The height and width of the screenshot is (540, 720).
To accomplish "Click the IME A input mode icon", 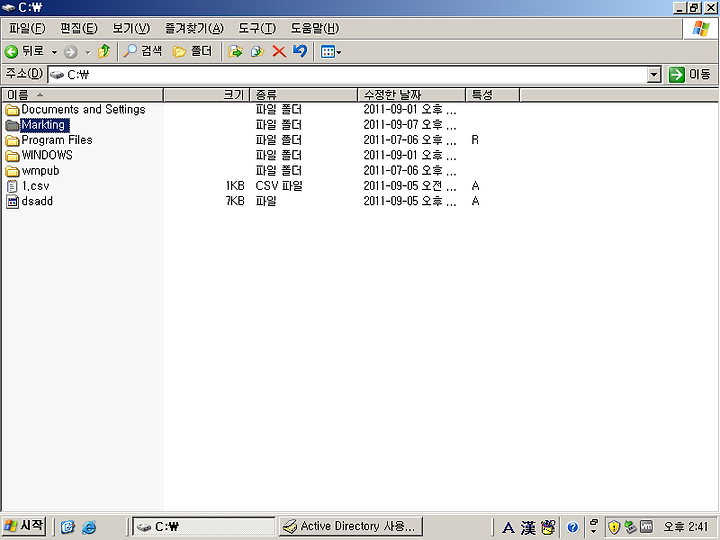I will [508, 528].
